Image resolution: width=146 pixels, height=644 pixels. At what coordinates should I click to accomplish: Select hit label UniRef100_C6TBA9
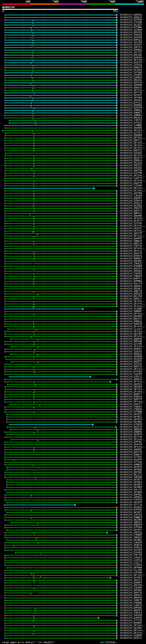point(131,30)
